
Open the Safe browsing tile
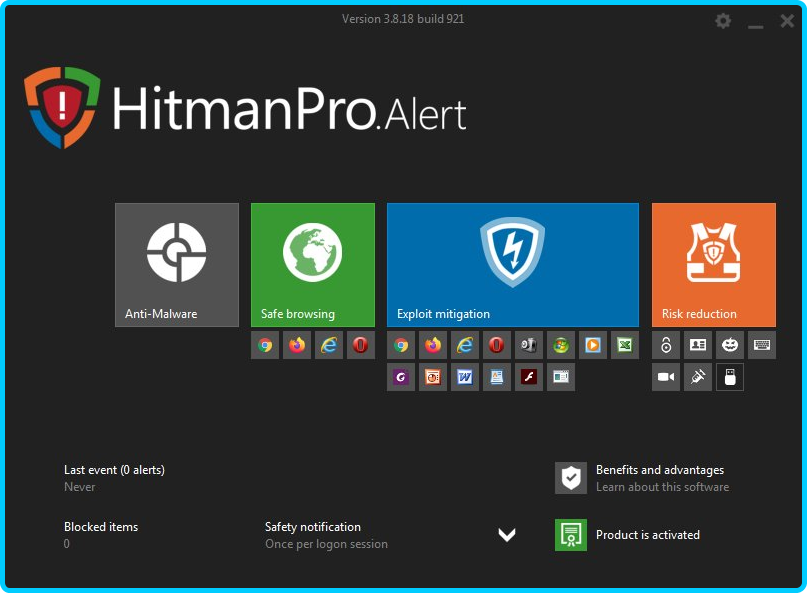313,264
